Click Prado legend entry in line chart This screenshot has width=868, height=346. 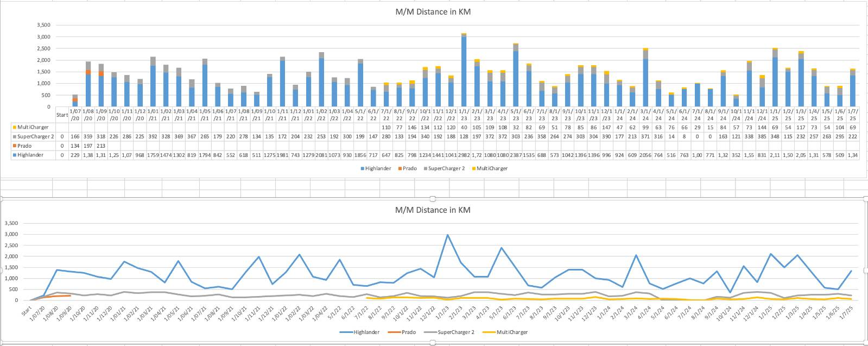[x=408, y=332]
